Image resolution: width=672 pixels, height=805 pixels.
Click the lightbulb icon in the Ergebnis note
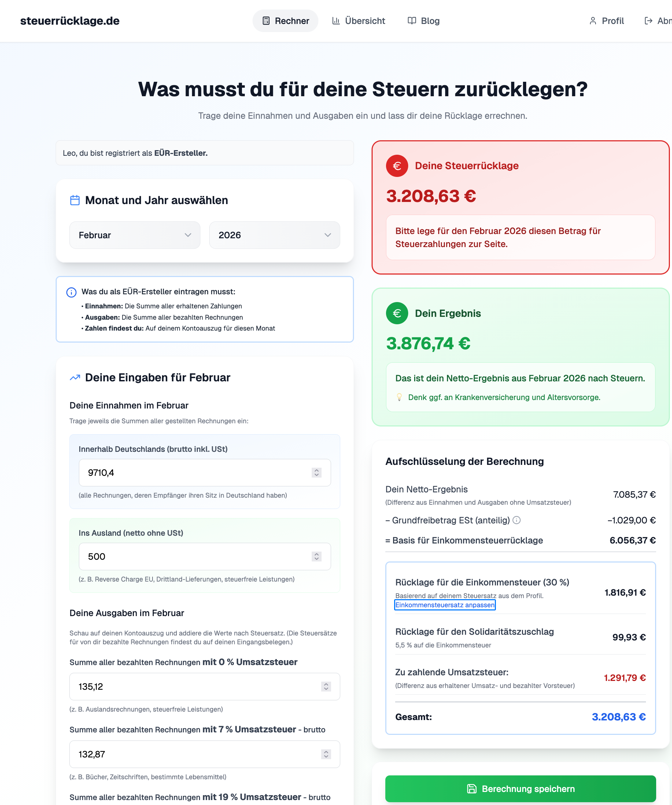[399, 397]
